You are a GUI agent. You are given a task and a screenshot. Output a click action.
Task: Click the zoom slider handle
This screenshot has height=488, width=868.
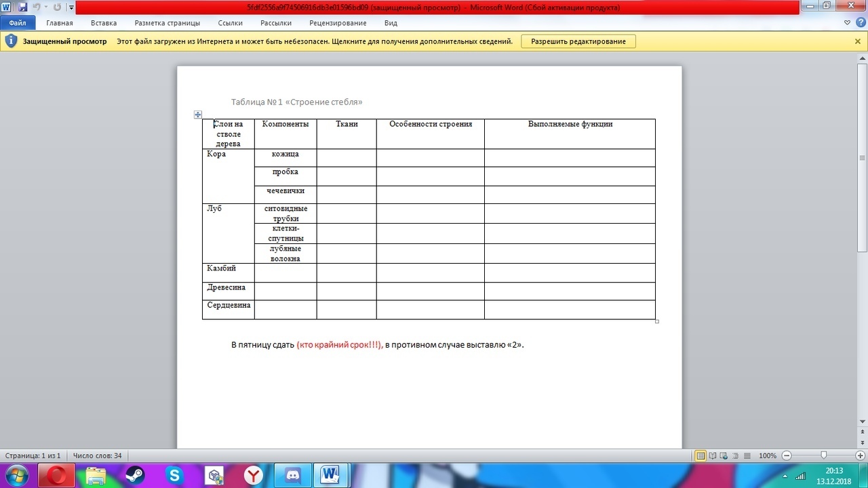pyautogui.click(x=823, y=455)
